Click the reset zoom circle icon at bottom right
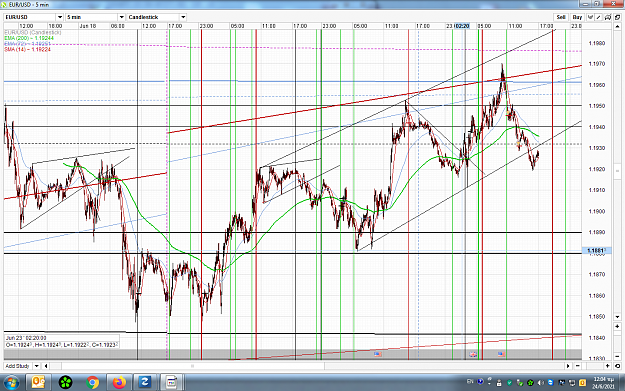The image size is (625, 391). pyautogui.click(x=617, y=365)
